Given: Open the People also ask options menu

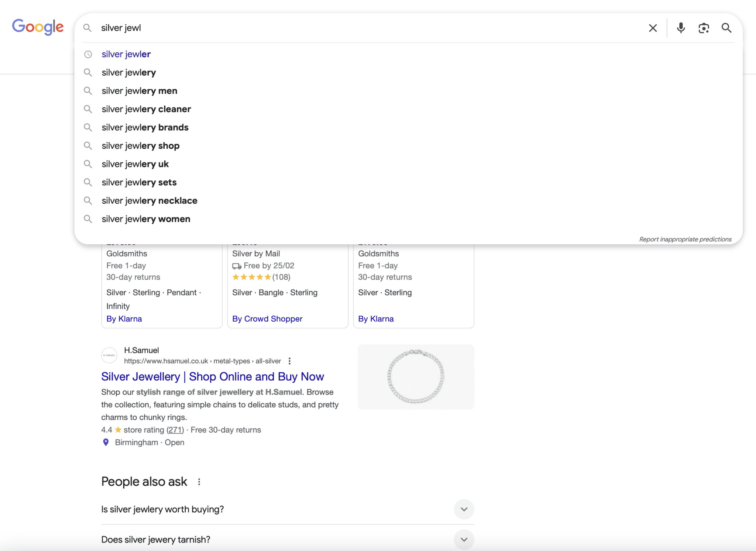Looking at the screenshot, I should point(199,481).
